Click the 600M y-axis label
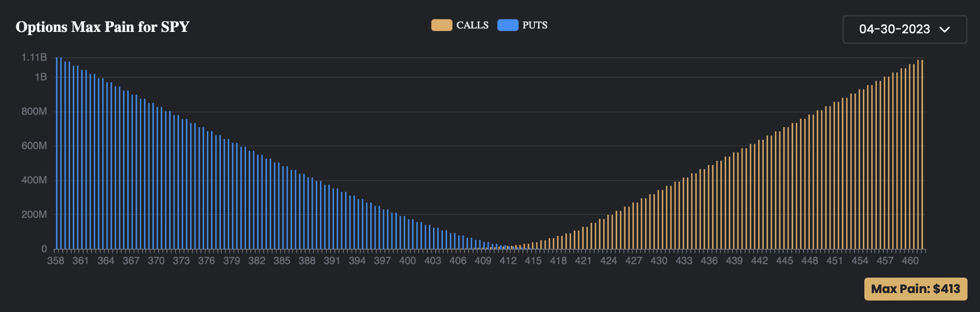 [34, 146]
